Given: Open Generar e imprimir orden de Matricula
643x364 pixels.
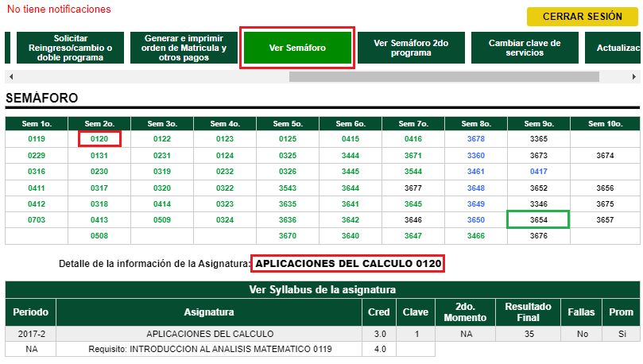Looking at the screenshot, I should 184,48.
